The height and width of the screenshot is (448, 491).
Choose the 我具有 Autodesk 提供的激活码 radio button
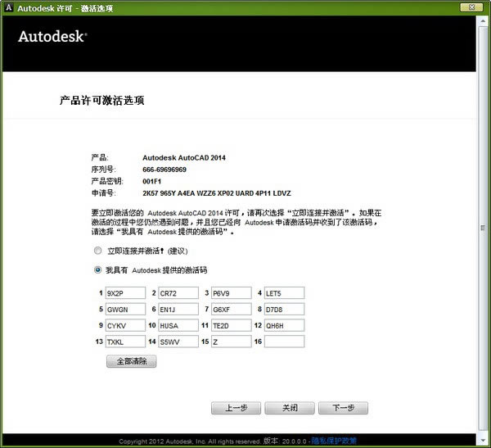98,269
